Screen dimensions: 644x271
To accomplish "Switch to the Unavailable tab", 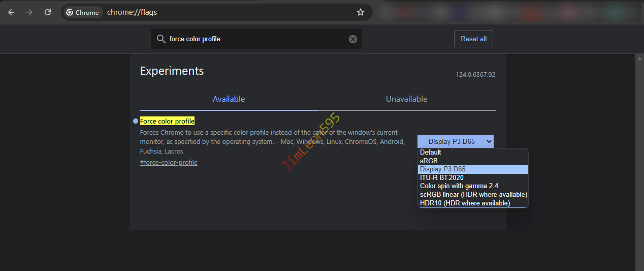I will pyautogui.click(x=406, y=99).
